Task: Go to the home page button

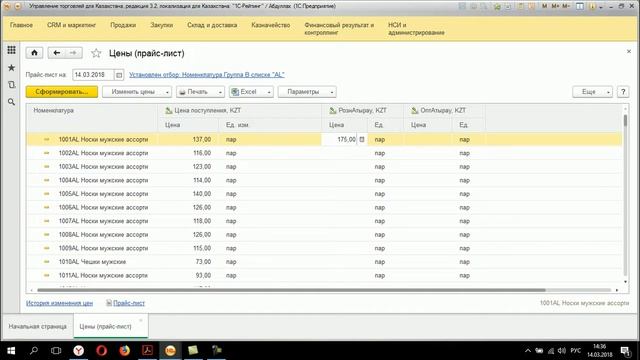Action: point(34,53)
